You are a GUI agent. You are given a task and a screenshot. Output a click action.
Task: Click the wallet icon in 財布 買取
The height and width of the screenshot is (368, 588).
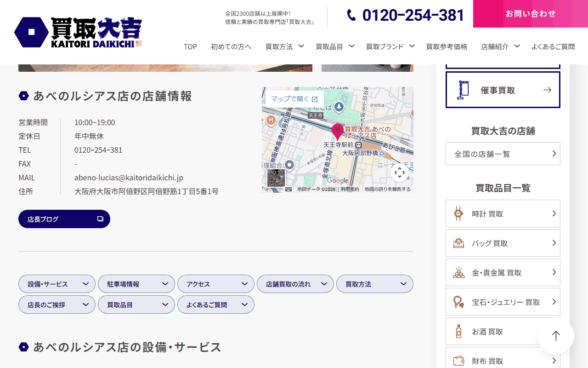coord(458,361)
